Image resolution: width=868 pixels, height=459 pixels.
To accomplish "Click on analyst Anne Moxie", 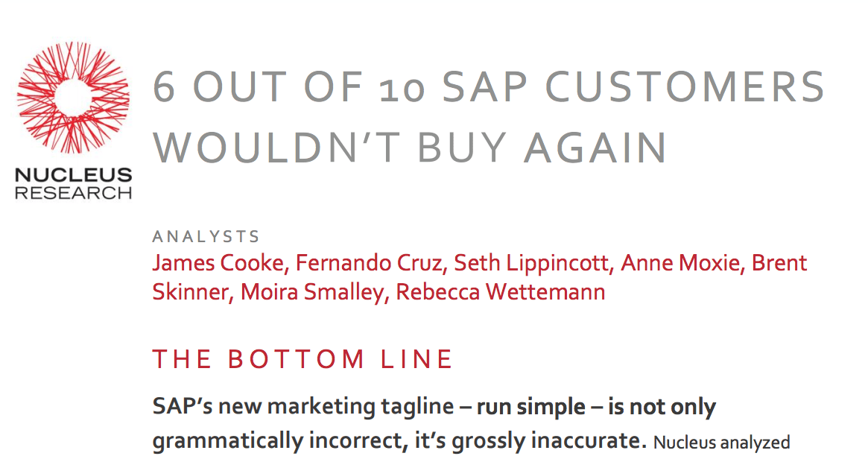I will pos(682,263).
